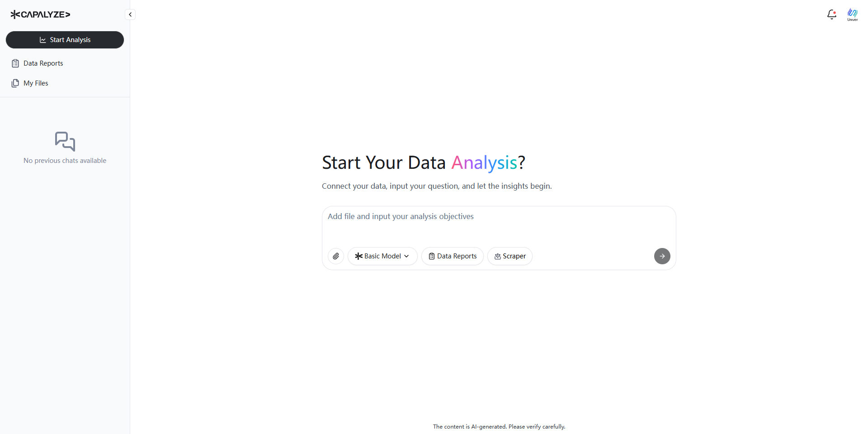Collapse the sidebar with the chevron button
The height and width of the screenshot is (434, 868).
pyautogui.click(x=130, y=14)
